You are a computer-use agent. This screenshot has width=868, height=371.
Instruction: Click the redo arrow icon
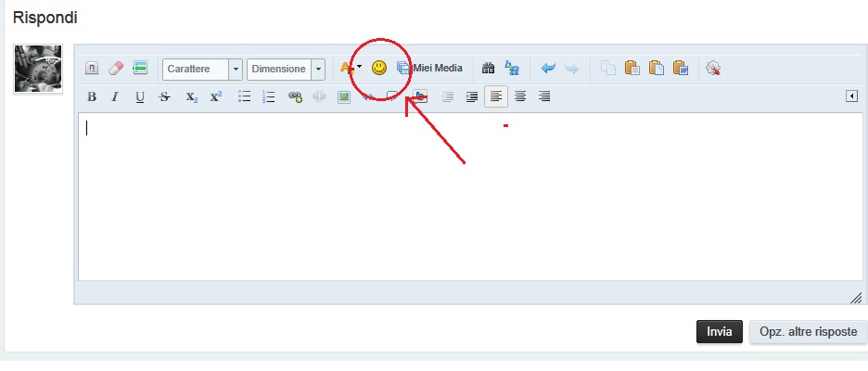571,69
